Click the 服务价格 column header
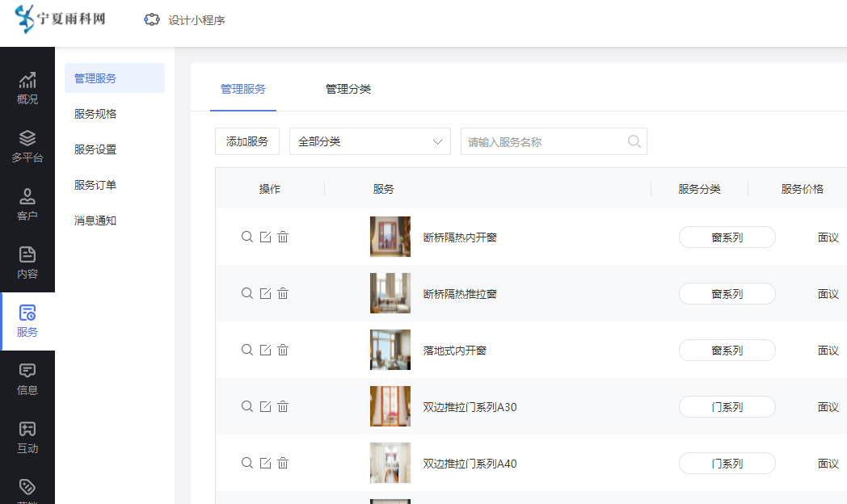 (x=803, y=189)
